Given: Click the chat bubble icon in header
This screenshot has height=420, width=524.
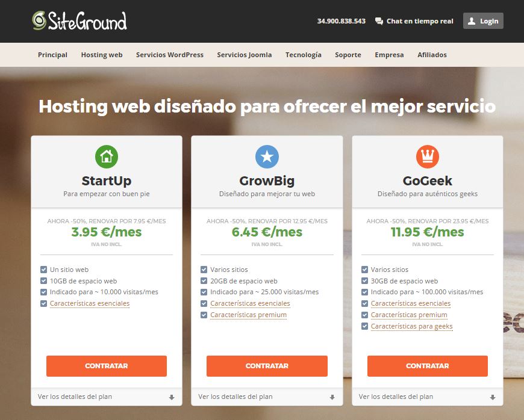Looking at the screenshot, I should click(379, 22).
